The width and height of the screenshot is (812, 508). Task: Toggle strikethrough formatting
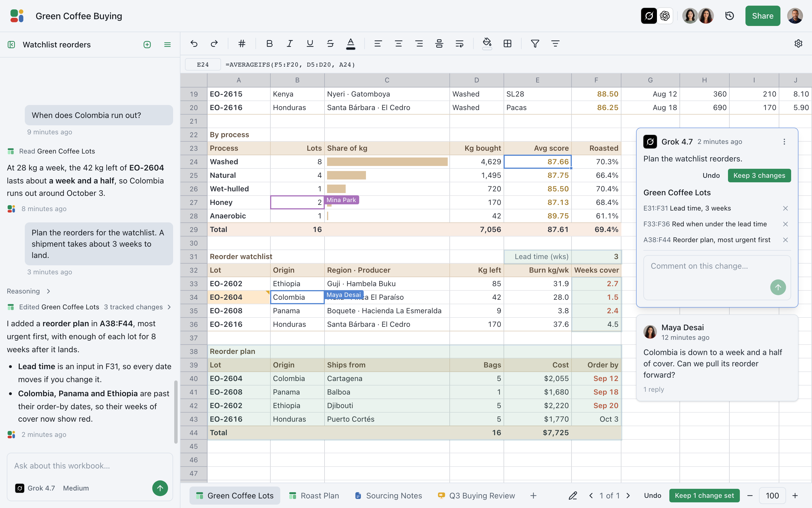tap(330, 44)
